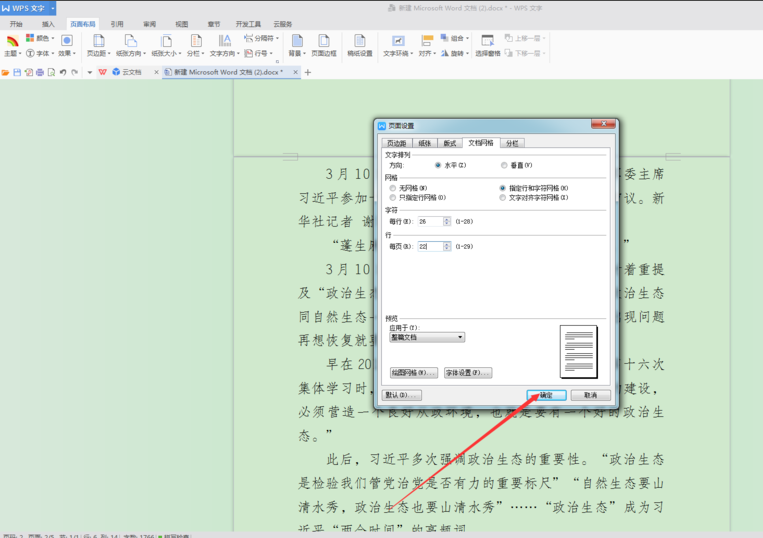This screenshot has width=763, height=538.
Task: Choose the 无网格 (no grid) radio option
Action: [x=392, y=188]
